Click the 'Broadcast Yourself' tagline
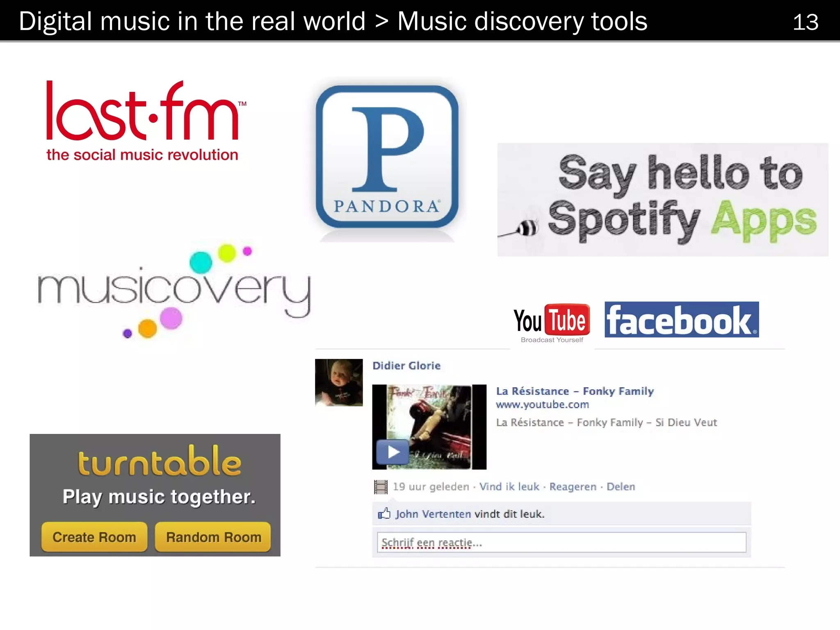Screen dimensions: 840x630 click(552, 340)
